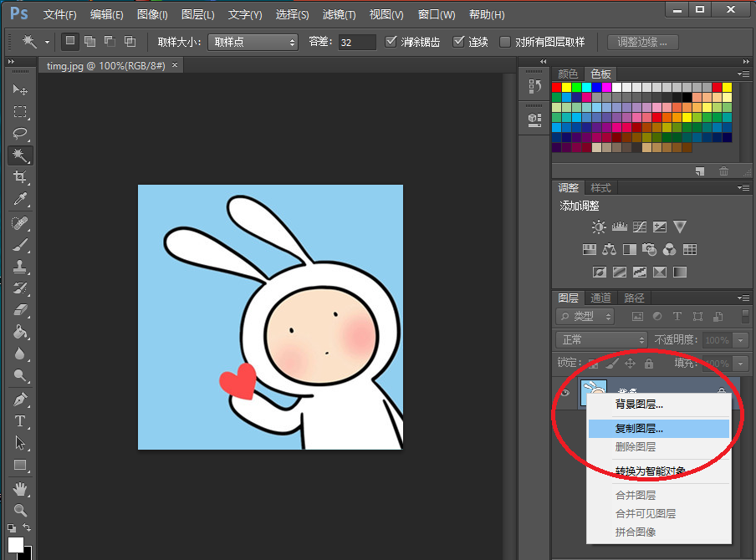
Task: Select the Crop tool
Action: pos(20,177)
